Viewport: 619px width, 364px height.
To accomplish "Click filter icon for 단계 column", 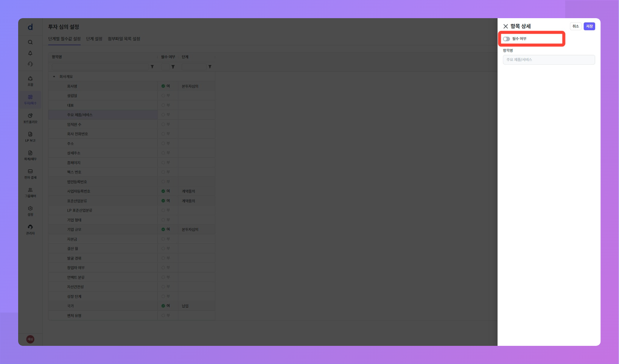I will tap(210, 67).
